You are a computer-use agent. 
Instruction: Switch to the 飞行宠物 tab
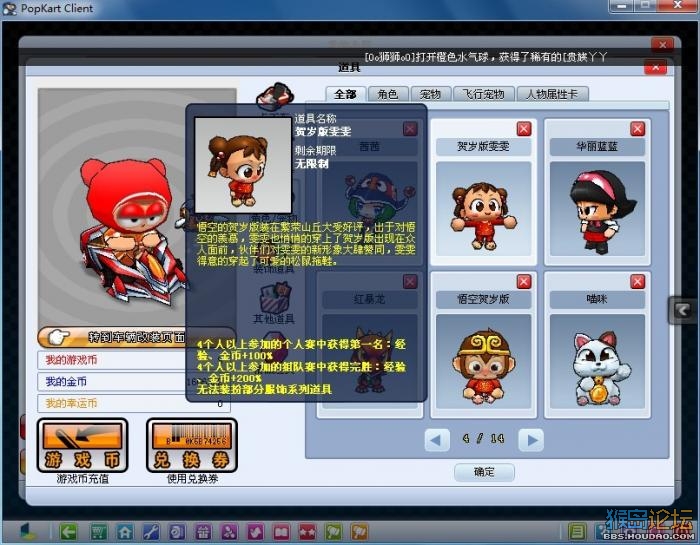483,94
